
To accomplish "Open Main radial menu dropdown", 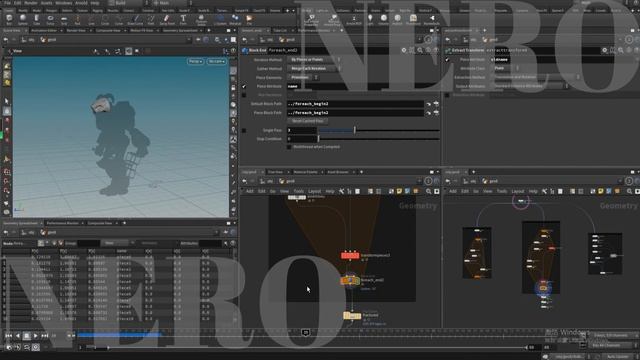I will click(172, 3).
